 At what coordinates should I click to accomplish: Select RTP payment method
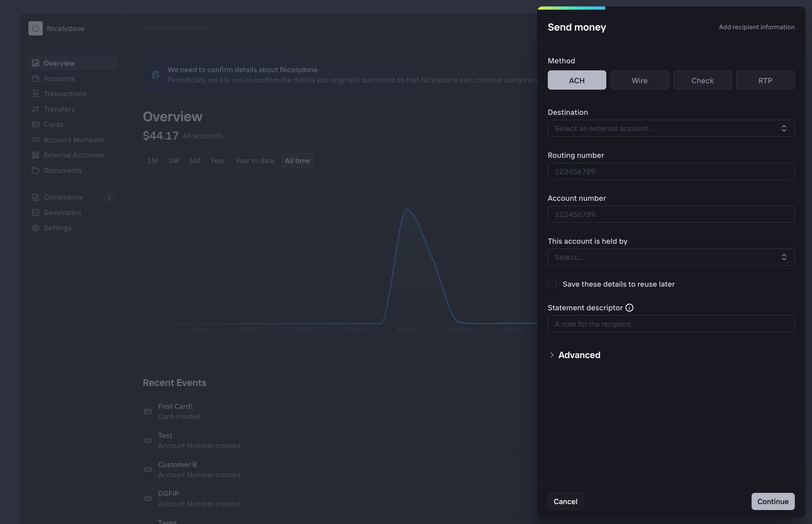point(765,80)
